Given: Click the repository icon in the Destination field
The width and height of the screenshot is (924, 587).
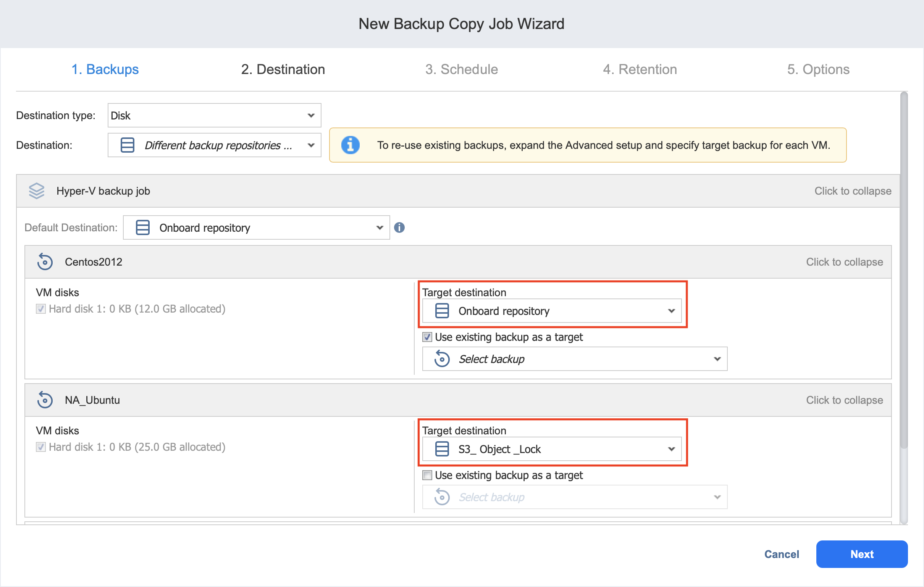Looking at the screenshot, I should pyautogui.click(x=127, y=145).
